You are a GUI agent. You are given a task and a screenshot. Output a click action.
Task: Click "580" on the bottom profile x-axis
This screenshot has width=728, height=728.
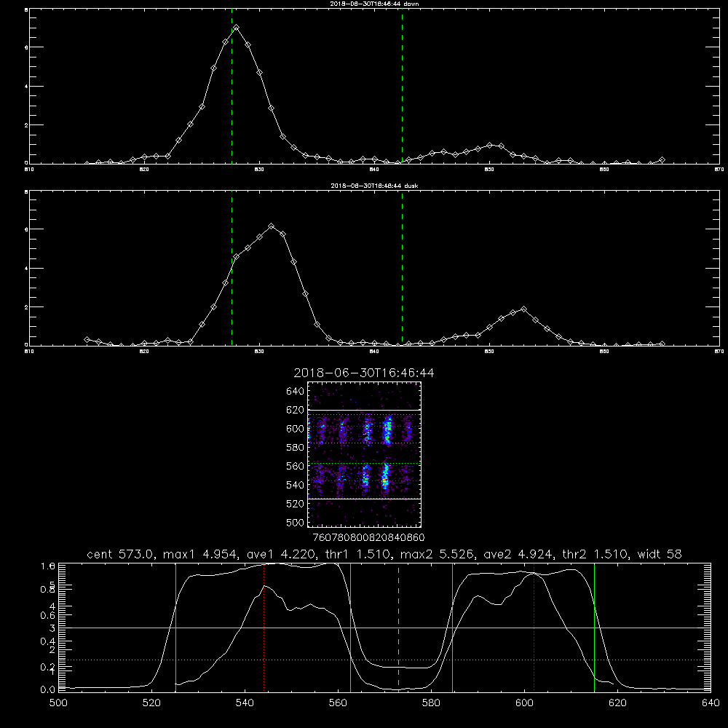pos(431,703)
